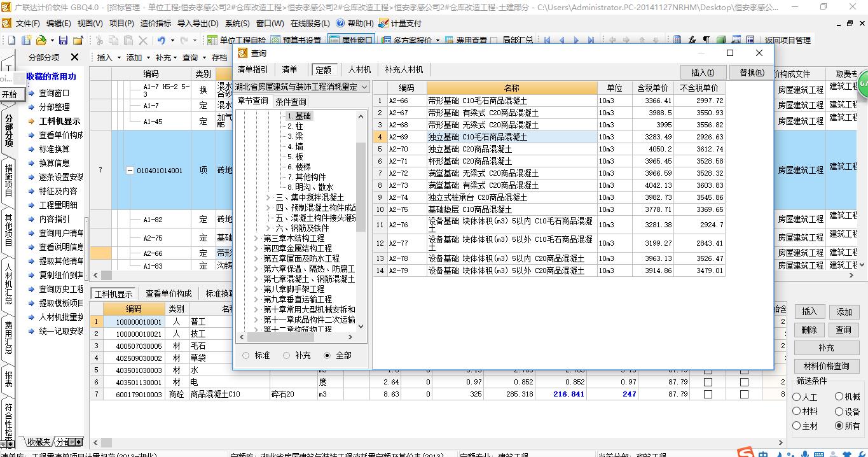Image resolution: width=868 pixels, height=457 pixels.
Task: Click 返回项目管理 toolbar button
Action: 787,40
